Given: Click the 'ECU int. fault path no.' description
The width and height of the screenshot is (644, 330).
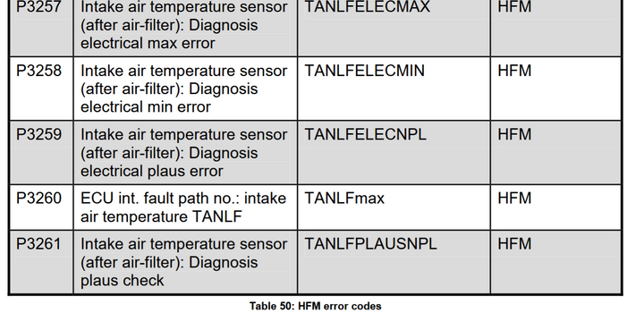Looking at the screenshot, I should [183, 207].
